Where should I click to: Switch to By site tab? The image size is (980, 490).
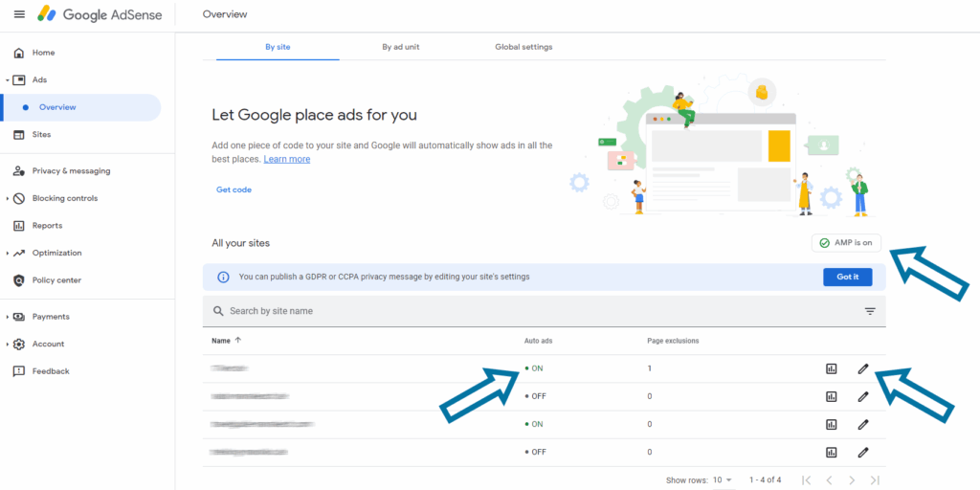(278, 47)
